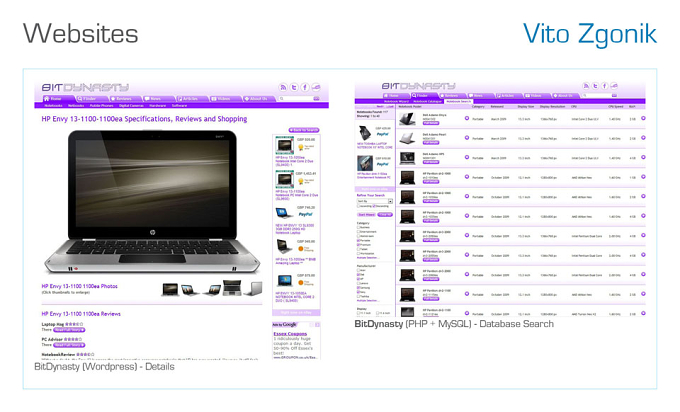Click Facebook icon on Details page header

tap(305, 88)
